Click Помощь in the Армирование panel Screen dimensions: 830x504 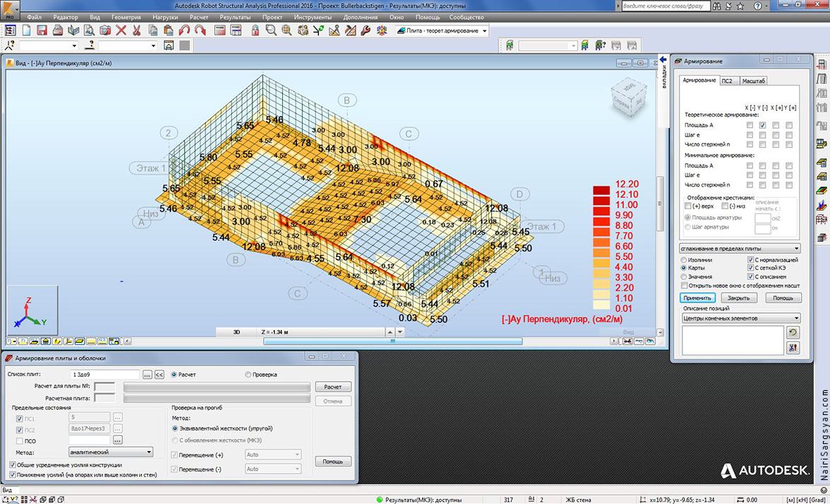click(x=783, y=298)
